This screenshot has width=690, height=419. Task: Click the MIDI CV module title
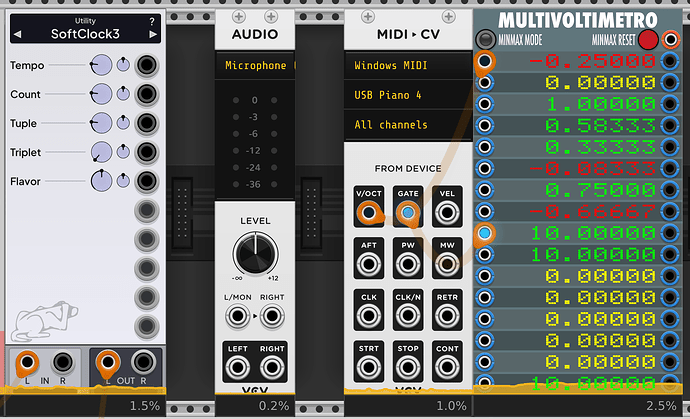point(408,34)
